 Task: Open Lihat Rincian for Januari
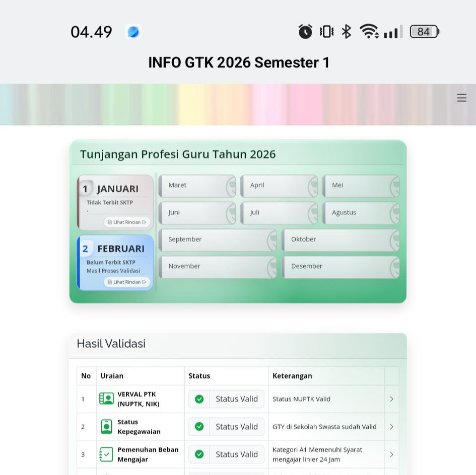click(x=127, y=222)
